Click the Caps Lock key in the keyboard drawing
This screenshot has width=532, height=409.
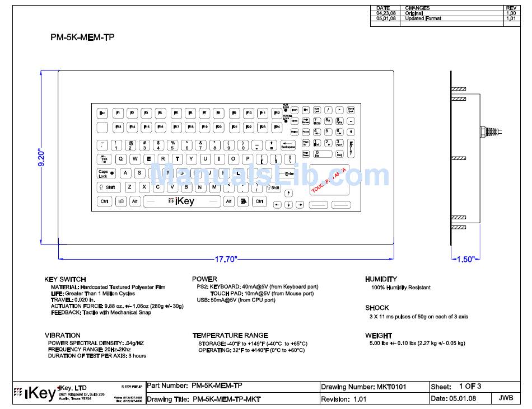click(106, 173)
